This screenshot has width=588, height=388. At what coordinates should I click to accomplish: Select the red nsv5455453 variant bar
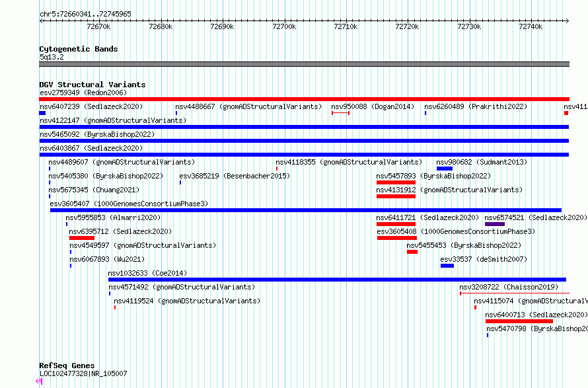tap(412, 252)
